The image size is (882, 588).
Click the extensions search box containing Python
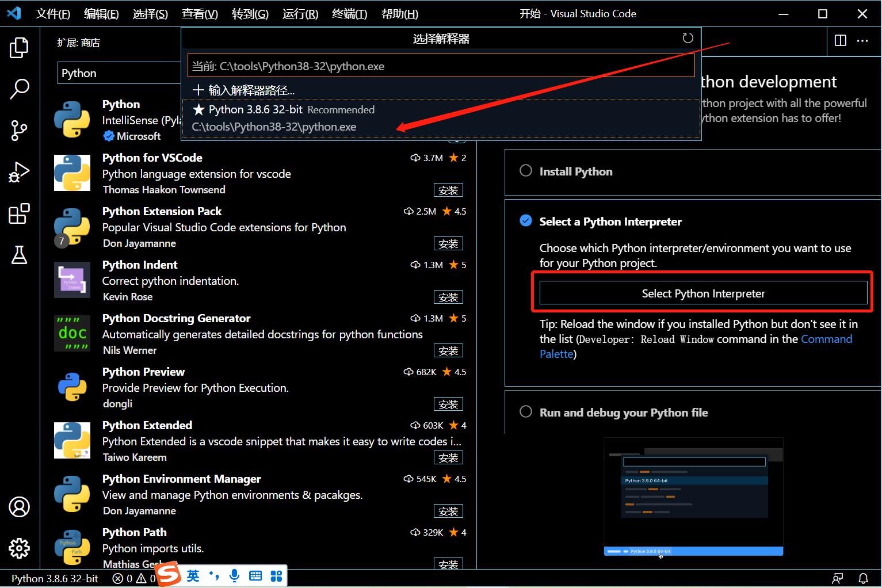(x=119, y=73)
